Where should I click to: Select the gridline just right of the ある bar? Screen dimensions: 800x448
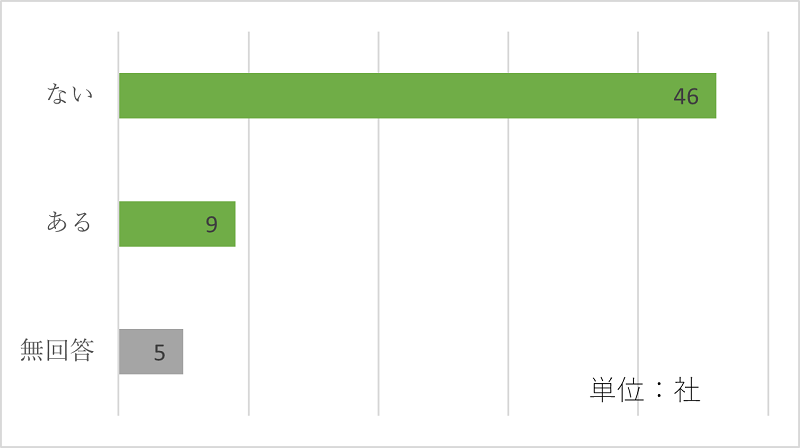tap(249, 223)
